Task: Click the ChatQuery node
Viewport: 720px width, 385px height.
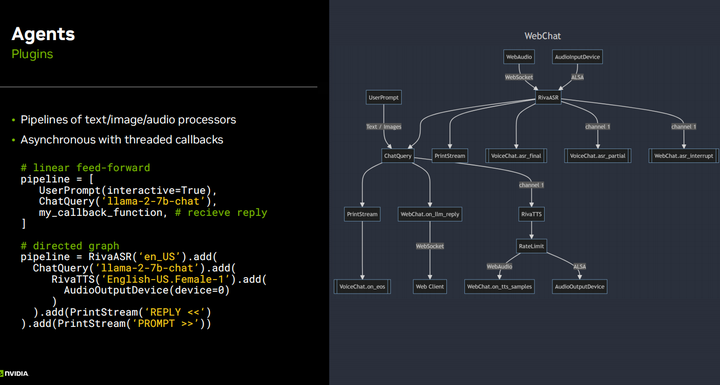Action: click(398, 156)
